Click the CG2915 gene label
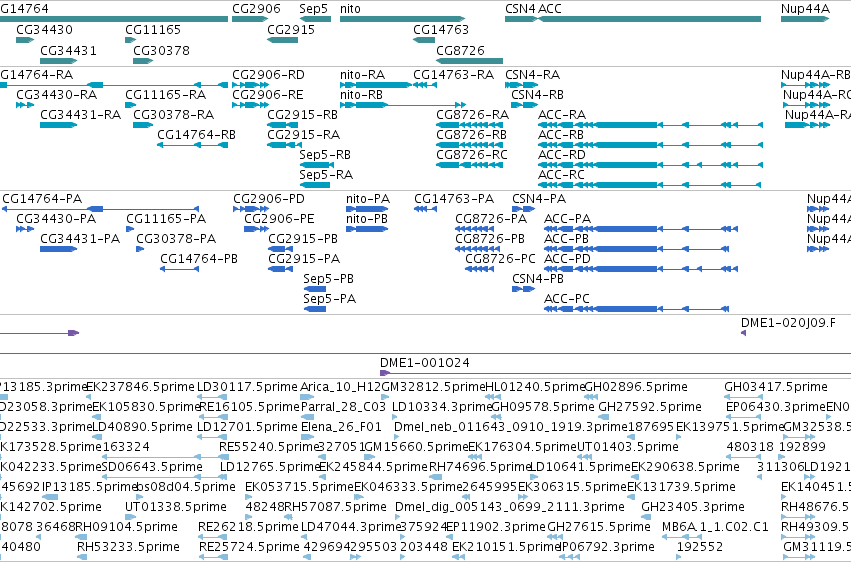The image size is (851, 562). click(x=291, y=29)
